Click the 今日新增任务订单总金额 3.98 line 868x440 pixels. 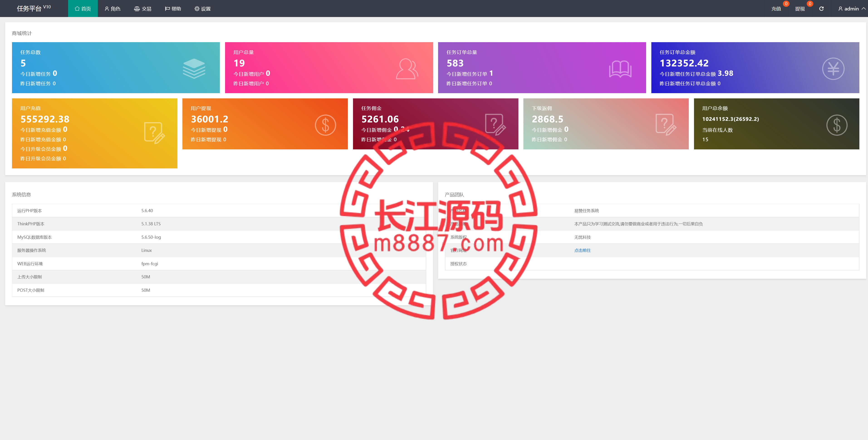click(x=696, y=73)
